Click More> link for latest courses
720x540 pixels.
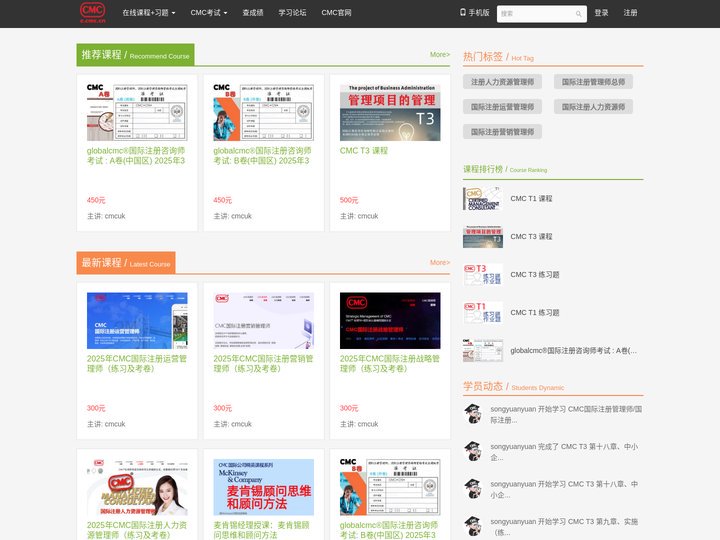[x=439, y=262]
